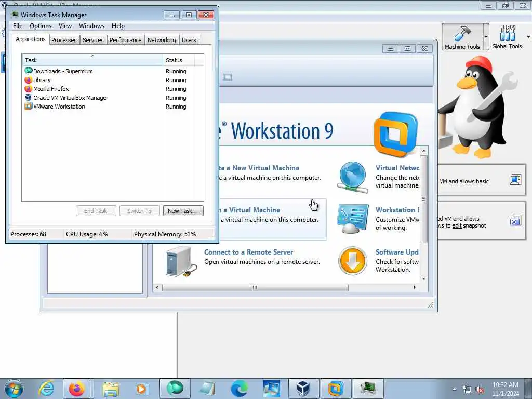The image size is (532, 399).
Task: Sort tasks by the Task column header
Action: click(92, 60)
